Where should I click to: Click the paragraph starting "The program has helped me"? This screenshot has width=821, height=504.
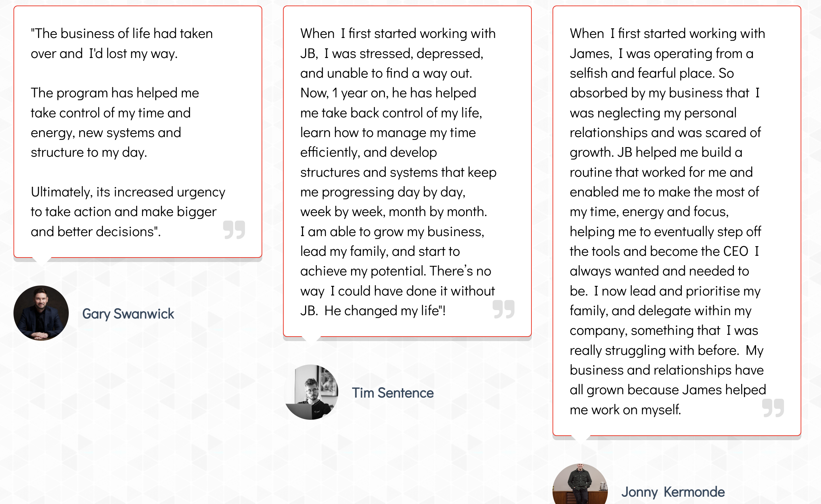coord(115,123)
